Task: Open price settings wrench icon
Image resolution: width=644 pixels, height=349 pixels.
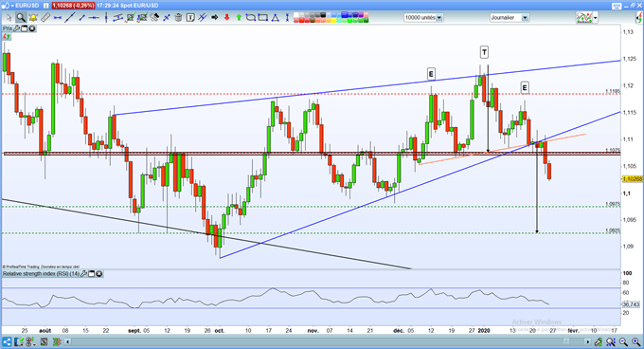Action: (17, 28)
